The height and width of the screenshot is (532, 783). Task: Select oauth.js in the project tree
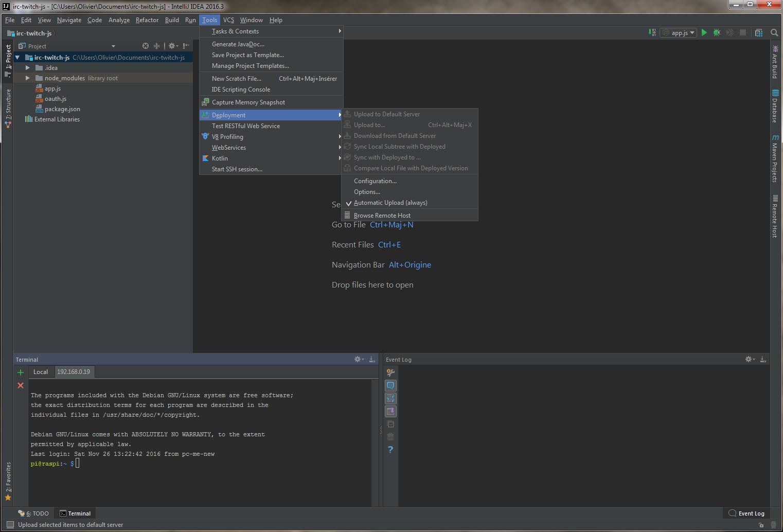(x=56, y=99)
